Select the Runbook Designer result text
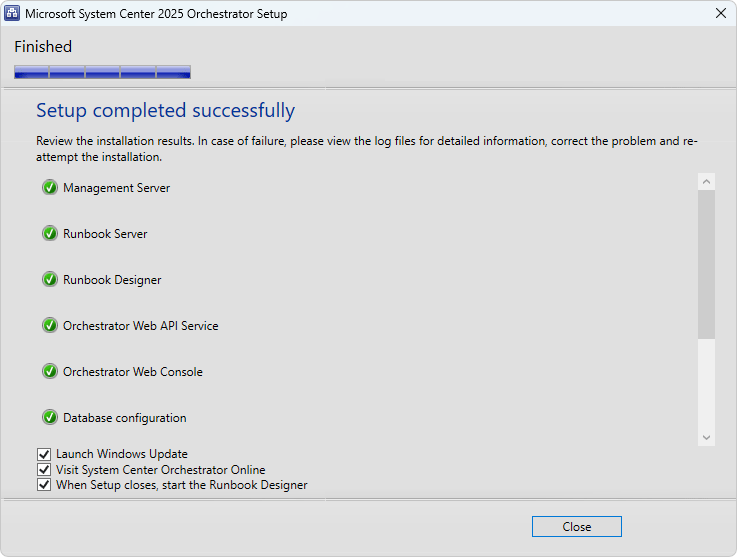 click(x=112, y=280)
